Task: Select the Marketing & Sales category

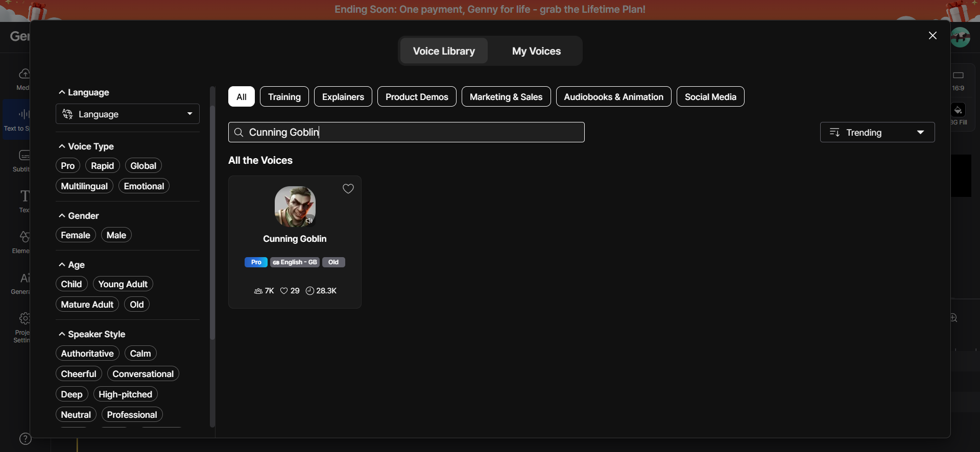Action: (x=506, y=96)
